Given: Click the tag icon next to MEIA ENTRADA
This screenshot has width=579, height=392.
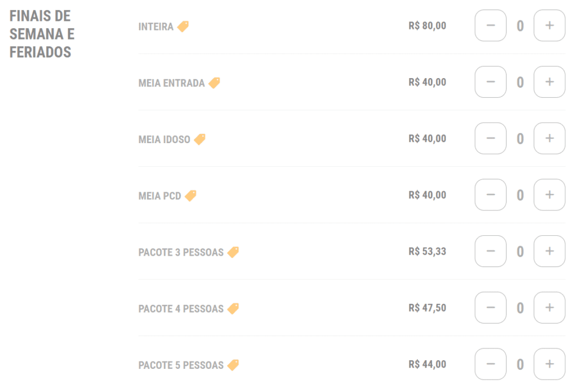Looking at the screenshot, I should [214, 83].
